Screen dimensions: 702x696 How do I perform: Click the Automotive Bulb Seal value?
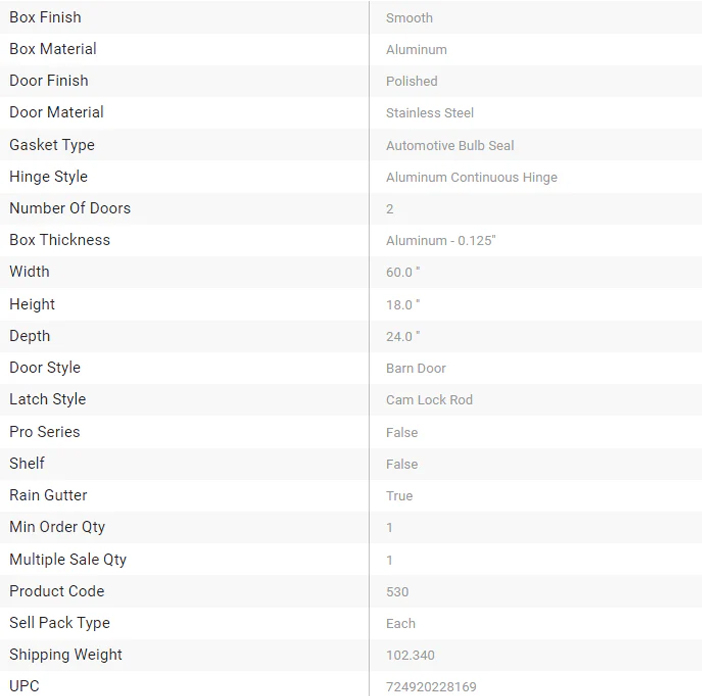pos(450,145)
